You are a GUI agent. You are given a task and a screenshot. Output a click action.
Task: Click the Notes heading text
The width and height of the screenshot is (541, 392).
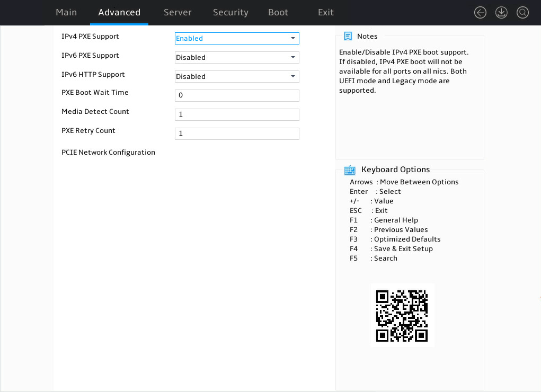pyautogui.click(x=367, y=36)
